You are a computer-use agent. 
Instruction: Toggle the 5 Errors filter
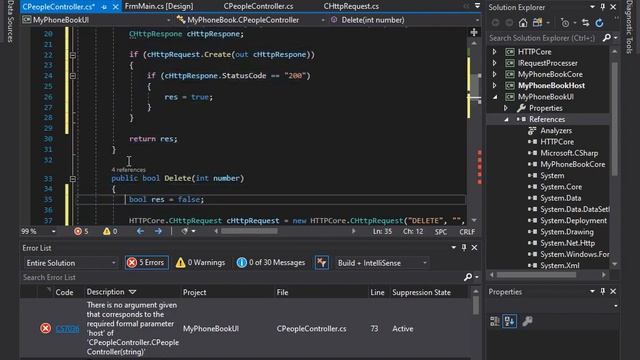147,262
